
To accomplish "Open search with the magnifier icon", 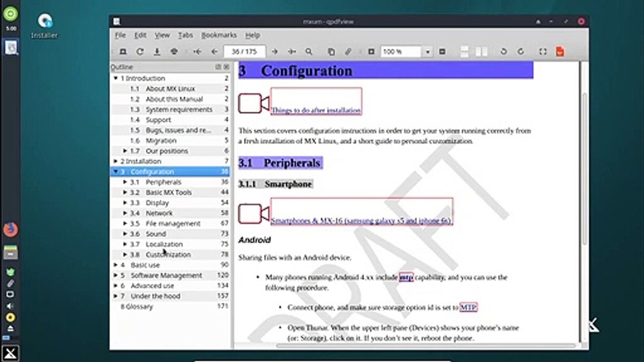I will [309, 52].
